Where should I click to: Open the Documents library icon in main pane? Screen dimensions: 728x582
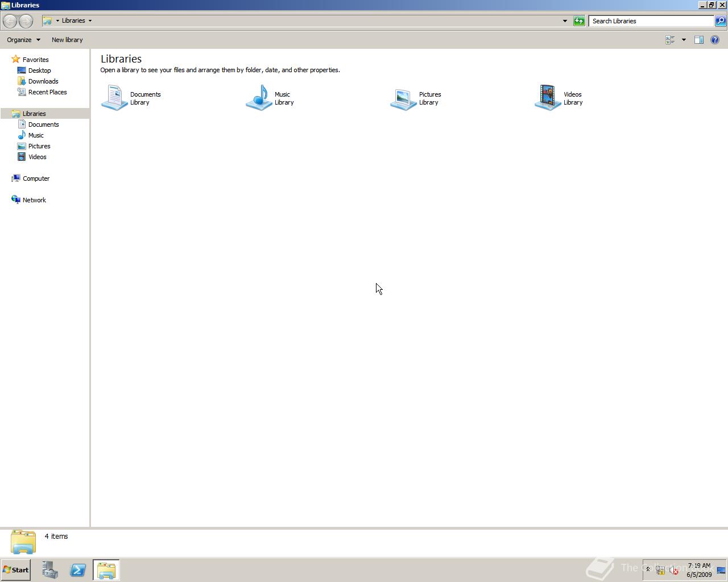[x=114, y=98]
